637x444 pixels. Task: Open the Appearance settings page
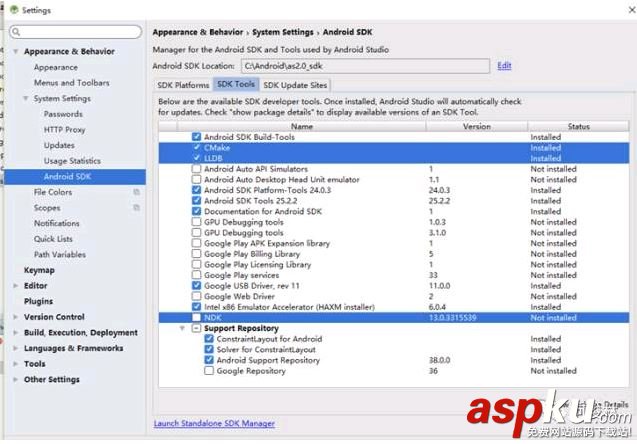click(56, 67)
